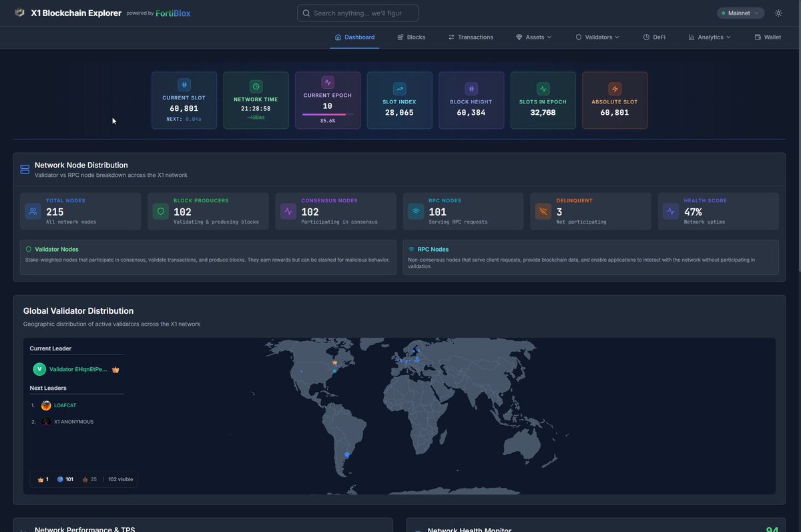Open the Validators dropdown menu
The image size is (801, 532).
pos(597,37)
